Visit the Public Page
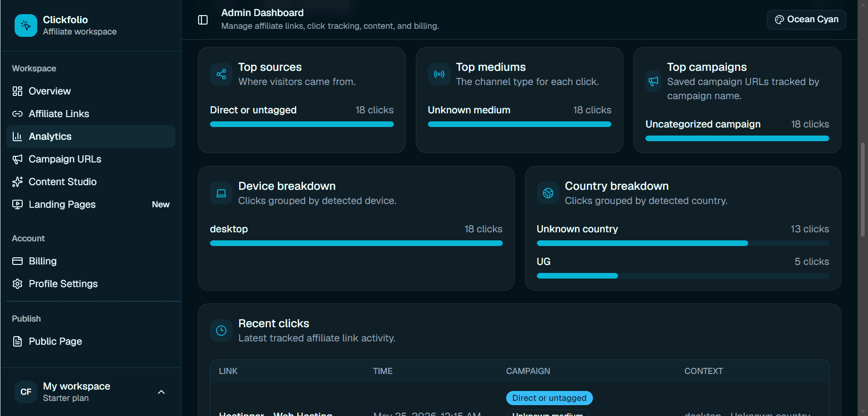The height and width of the screenshot is (416, 868). (x=91, y=341)
